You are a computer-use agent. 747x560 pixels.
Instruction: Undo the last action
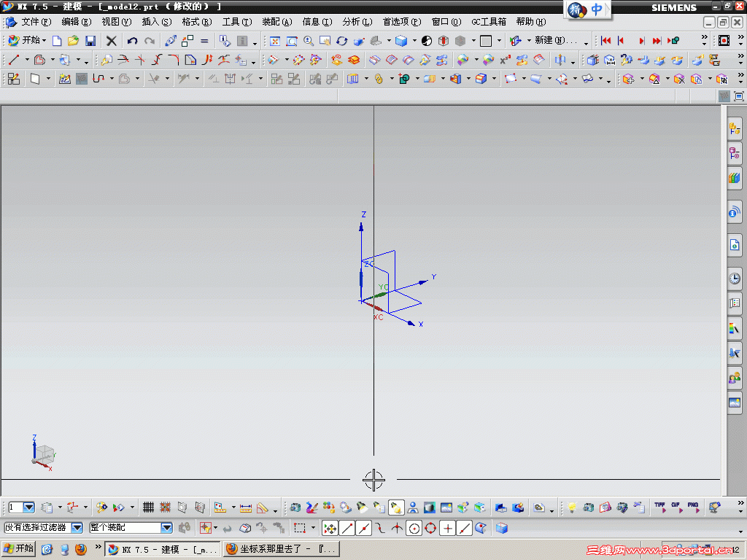[133, 41]
